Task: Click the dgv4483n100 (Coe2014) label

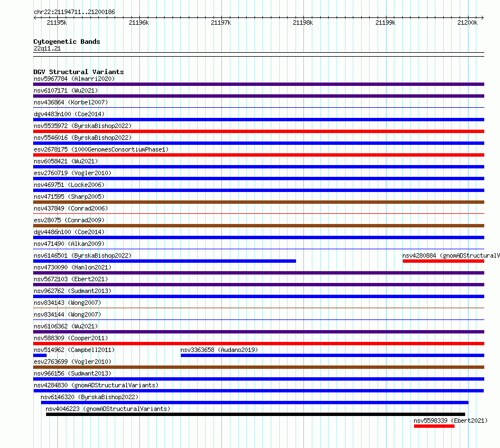Action: coord(69,114)
